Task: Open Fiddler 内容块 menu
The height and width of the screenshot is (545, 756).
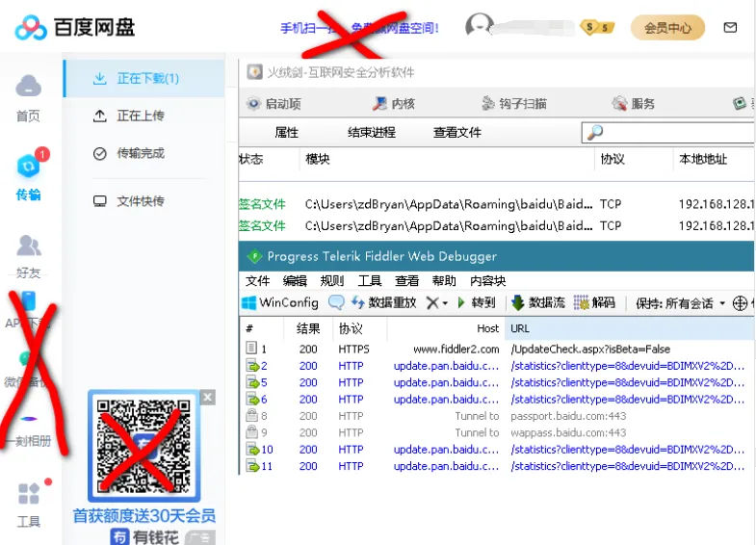Action: coord(487,280)
